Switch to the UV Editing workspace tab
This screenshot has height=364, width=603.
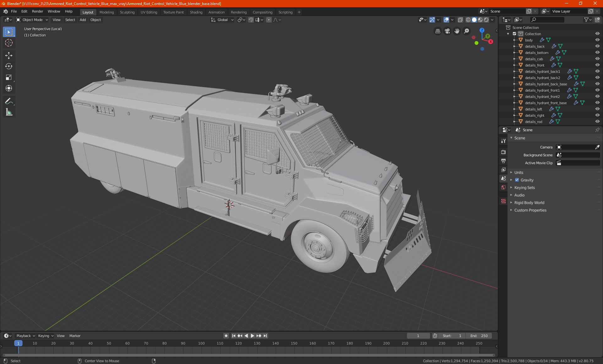coord(149,12)
